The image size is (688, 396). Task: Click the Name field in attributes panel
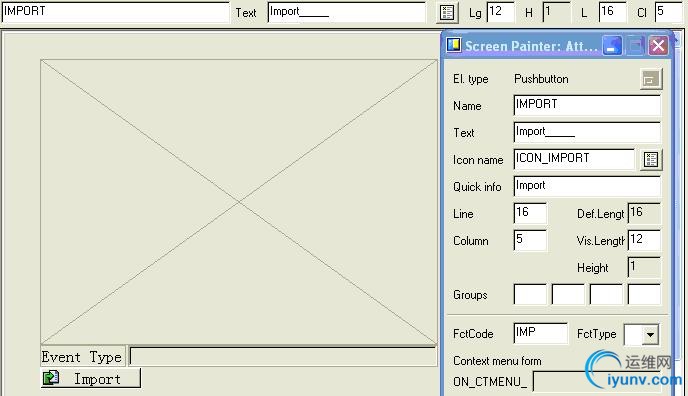[587, 106]
